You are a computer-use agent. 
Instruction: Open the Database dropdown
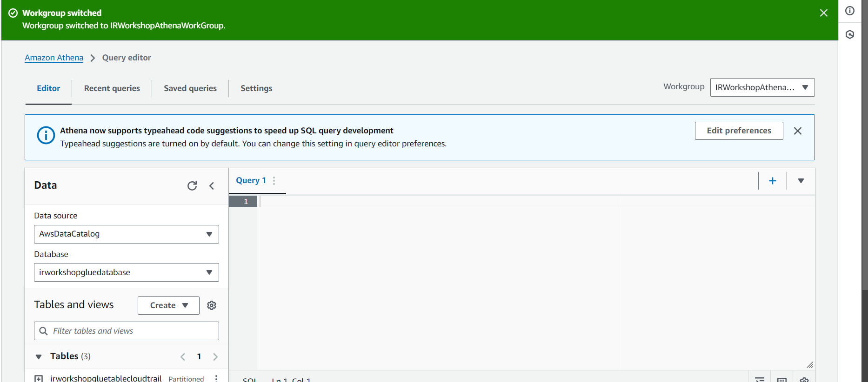pos(127,272)
